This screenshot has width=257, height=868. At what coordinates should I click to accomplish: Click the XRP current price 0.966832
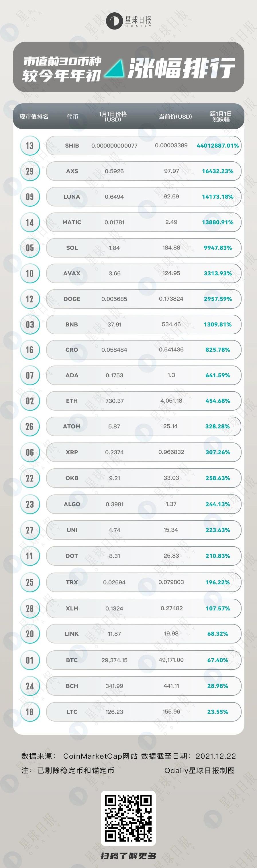click(171, 452)
